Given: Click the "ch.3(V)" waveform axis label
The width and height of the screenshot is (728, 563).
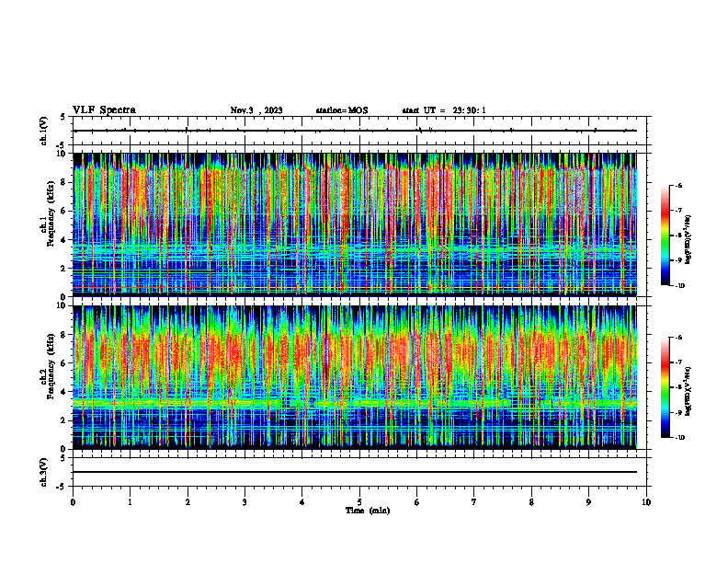Looking at the screenshot, I should pos(44,472).
